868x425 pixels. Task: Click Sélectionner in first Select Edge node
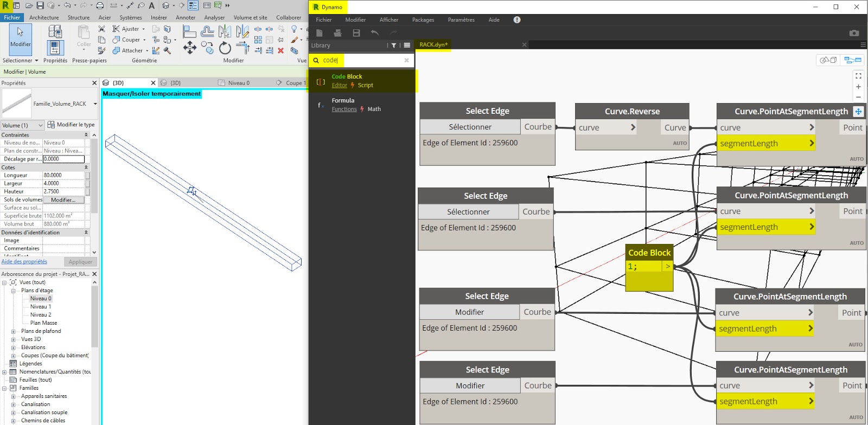click(470, 127)
